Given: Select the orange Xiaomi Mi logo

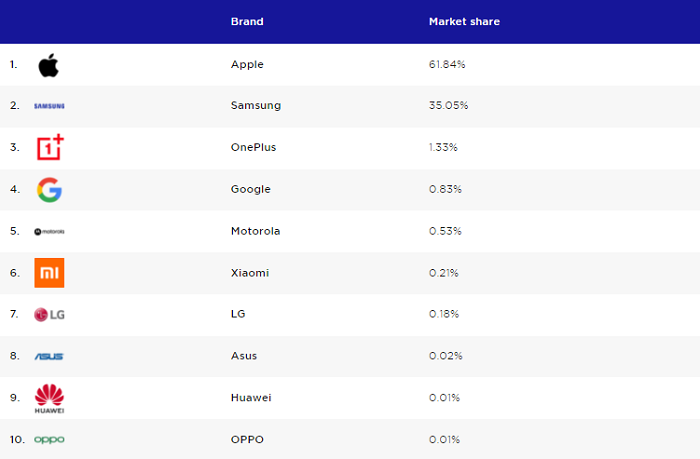Looking at the screenshot, I should click(49, 273).
